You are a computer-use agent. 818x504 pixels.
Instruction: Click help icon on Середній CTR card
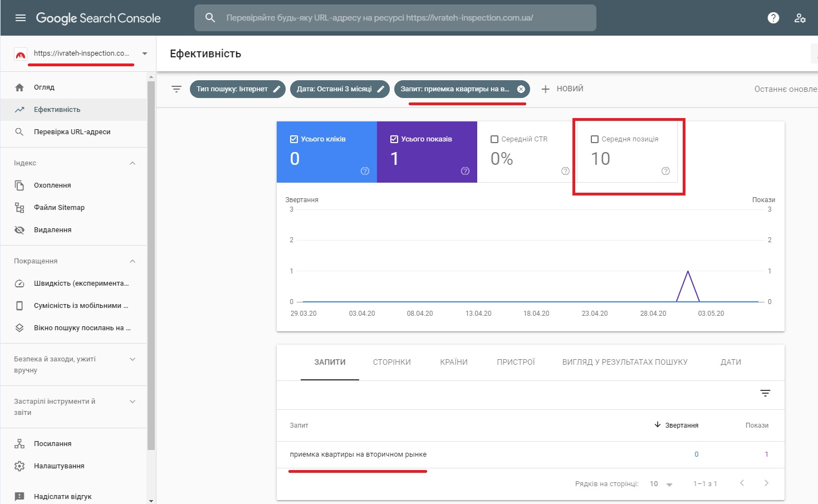pyautogui.click(x=566, y=171)
